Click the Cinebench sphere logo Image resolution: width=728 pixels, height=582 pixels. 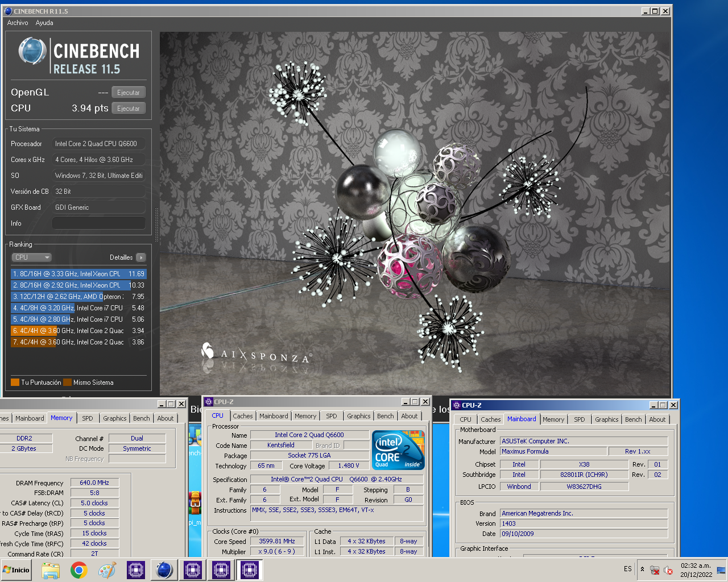32,52
